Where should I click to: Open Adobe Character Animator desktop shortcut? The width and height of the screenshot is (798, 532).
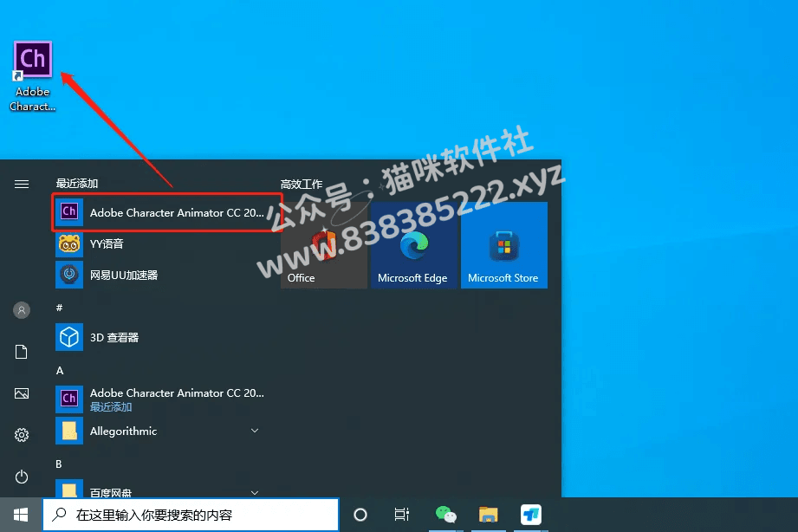33,76
